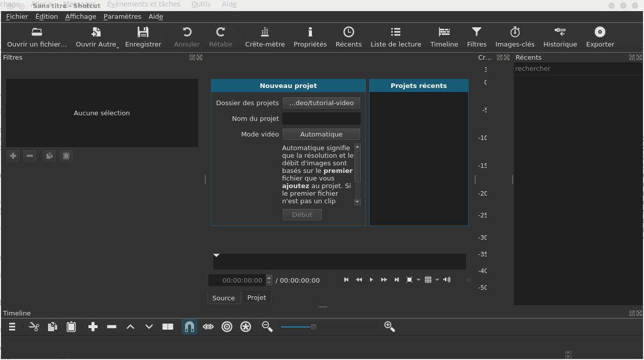The height and width of the screenshot is (360, 644).
Task: Add a filter with the plus button
Action: pyautogui.click(x=13, y=156)
